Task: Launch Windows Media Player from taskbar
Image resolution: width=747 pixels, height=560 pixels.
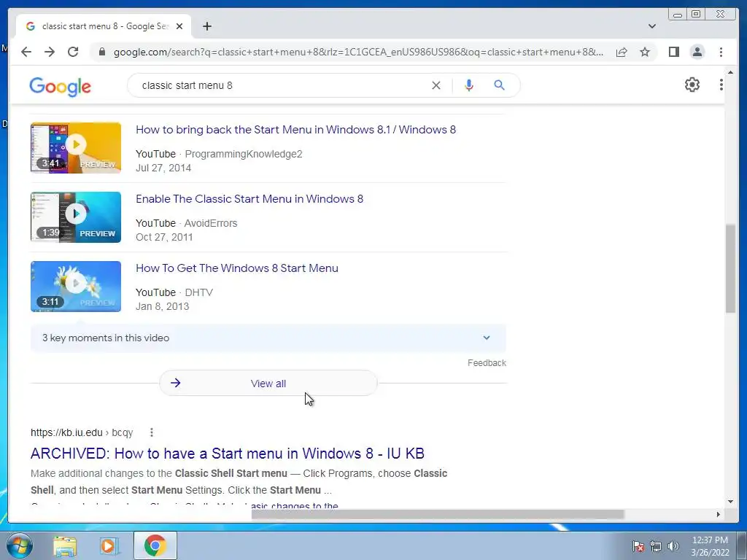Action: coord(109,545)
